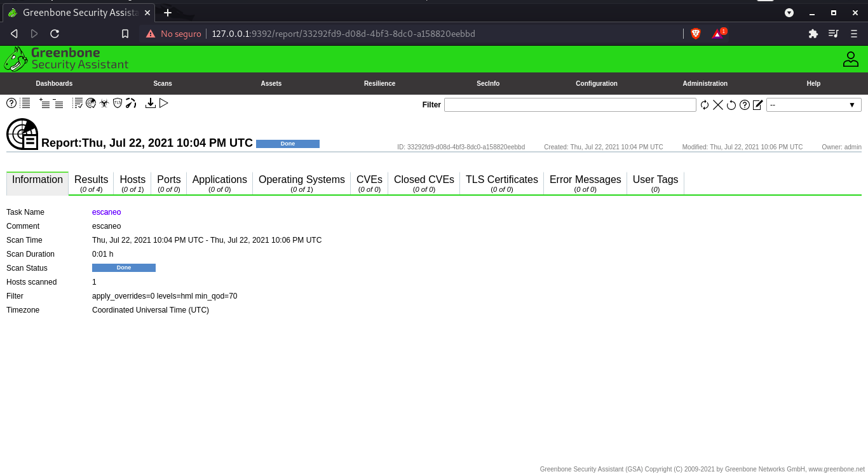Reset to default filter icon

point(731,105)
